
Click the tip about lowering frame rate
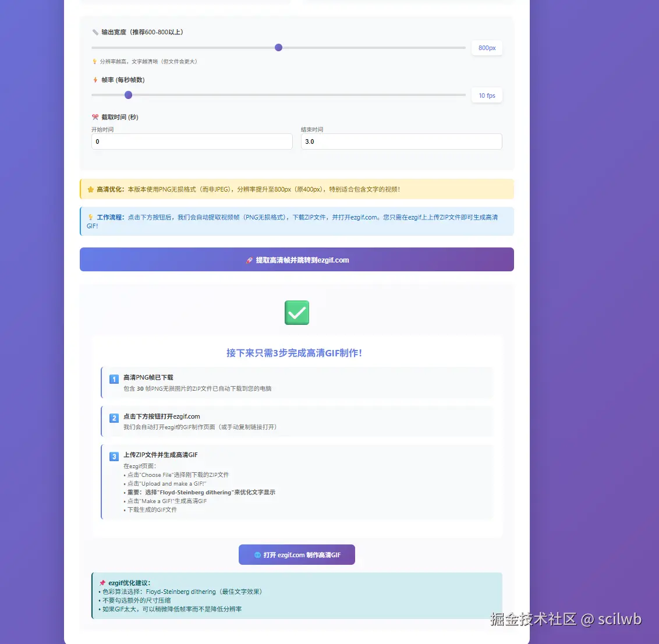pos(170,609)
